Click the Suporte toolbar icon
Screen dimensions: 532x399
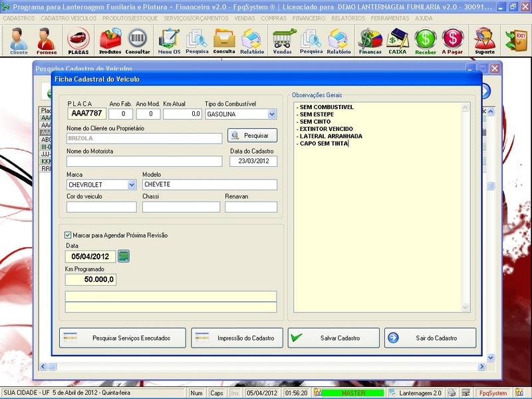[x=485, y=41]
